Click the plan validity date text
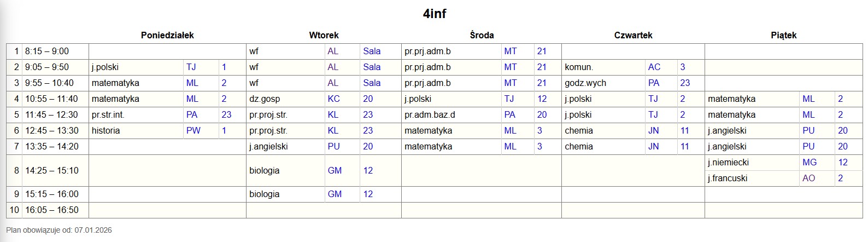 tap(59, 230)
